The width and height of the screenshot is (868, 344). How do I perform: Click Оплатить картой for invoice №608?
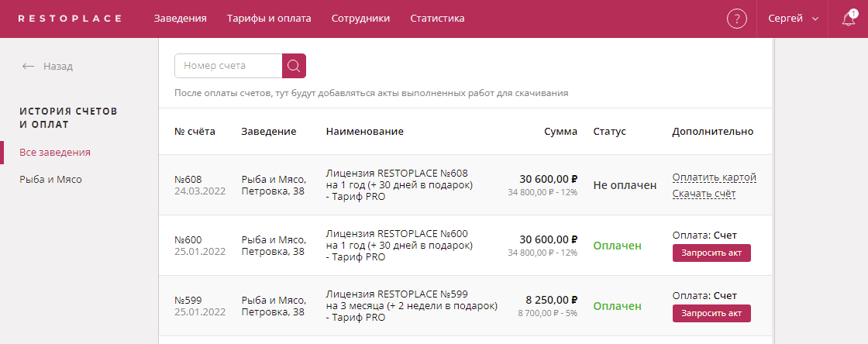pos(714,177)
